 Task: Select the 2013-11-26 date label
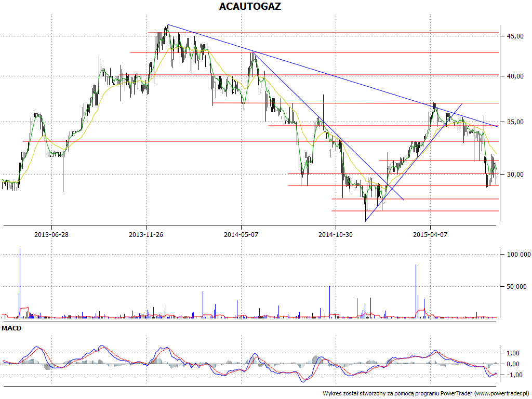tap(146, 234)
